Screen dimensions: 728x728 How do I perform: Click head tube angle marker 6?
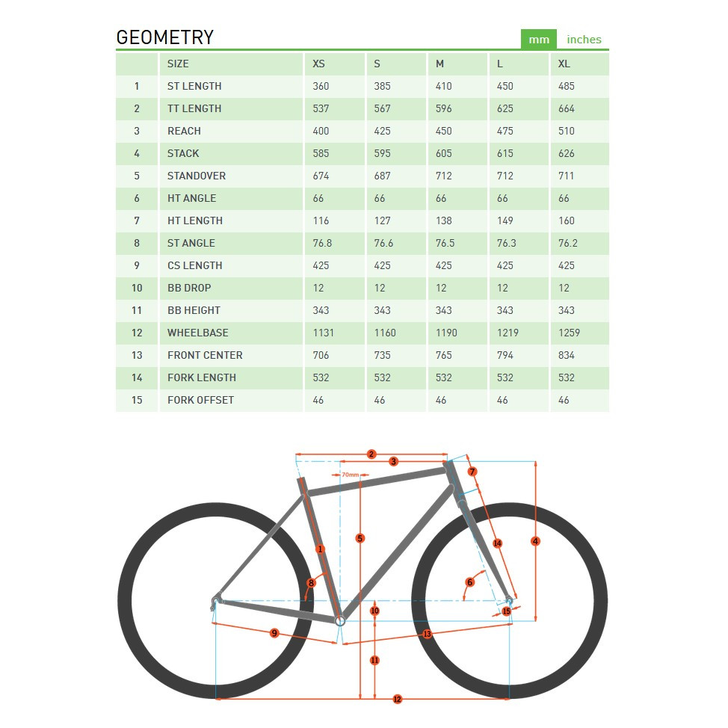point(470,582)
